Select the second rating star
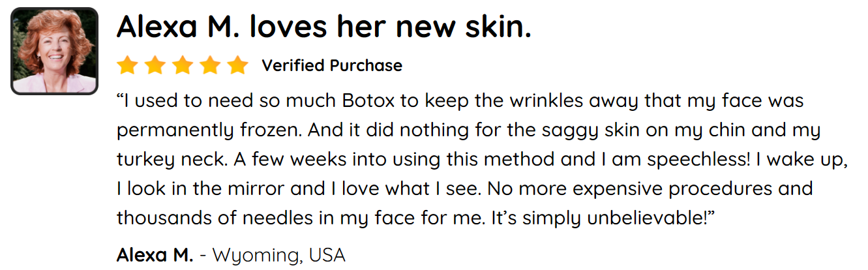 click(155, 65)
